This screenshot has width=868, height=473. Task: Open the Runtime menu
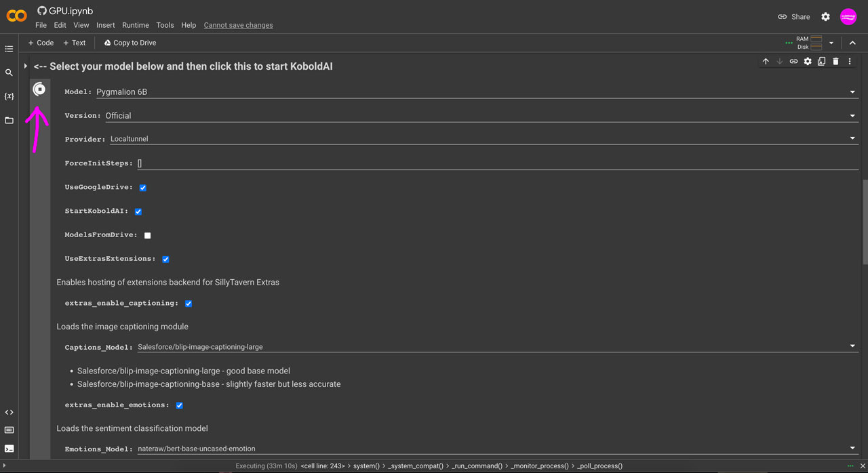tap(136, 25)
